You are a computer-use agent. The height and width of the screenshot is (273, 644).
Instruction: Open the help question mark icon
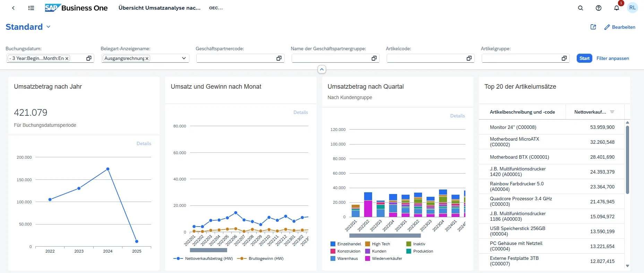tap(598, 8)
